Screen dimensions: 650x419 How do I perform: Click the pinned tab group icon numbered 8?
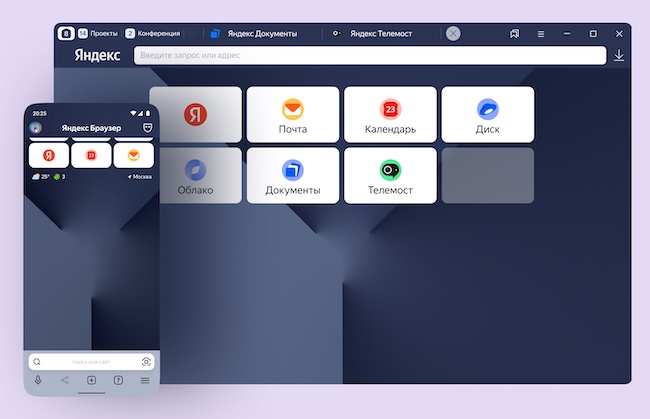coord(66,34)
